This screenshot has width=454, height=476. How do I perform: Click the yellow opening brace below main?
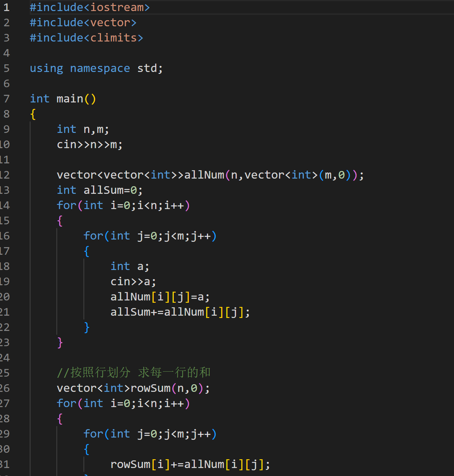[x=33, y=114]
